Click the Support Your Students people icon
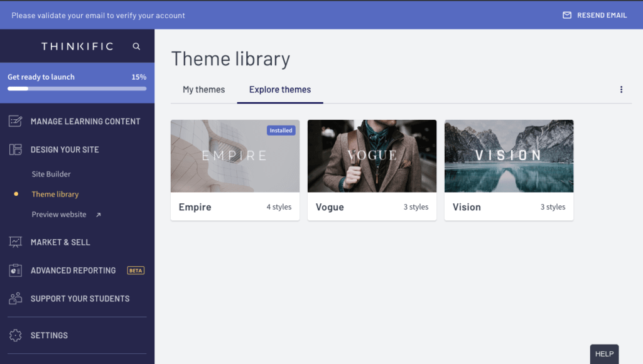This screenshot has width=643, height=364. click(15, 298)
